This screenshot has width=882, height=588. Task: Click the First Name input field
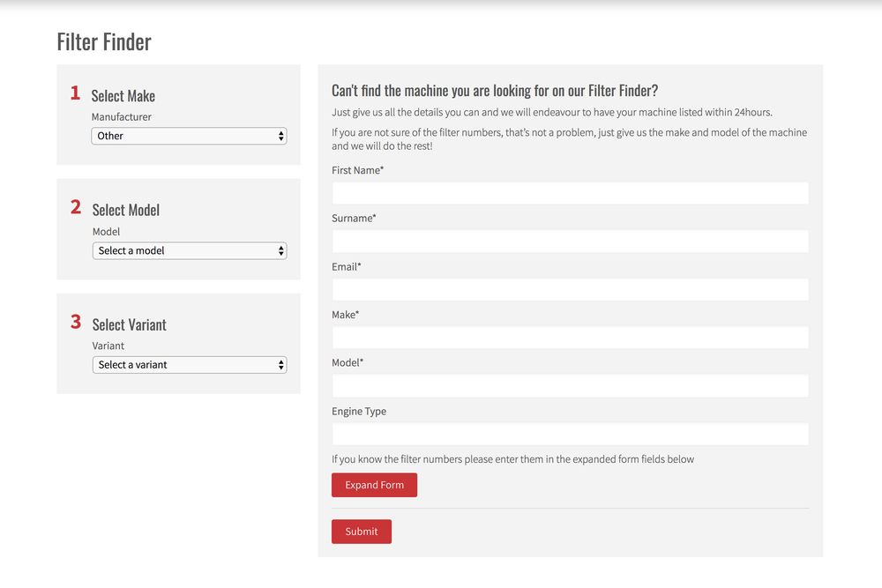point(570,194)
